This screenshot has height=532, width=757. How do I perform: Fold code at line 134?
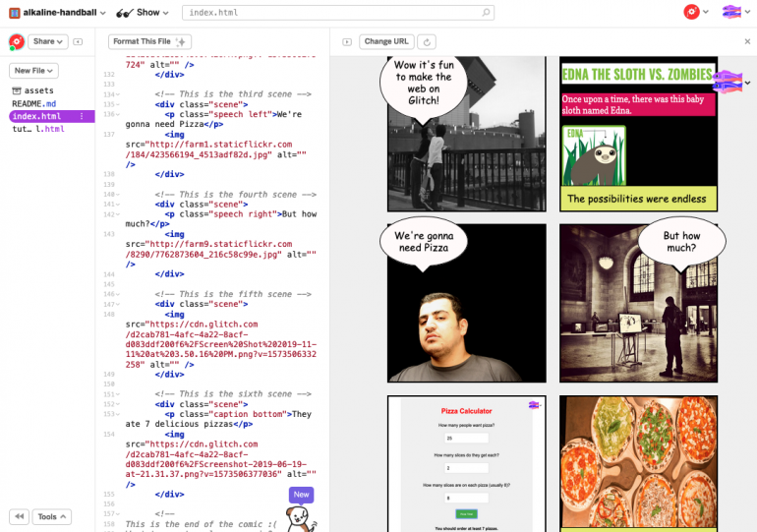pyautogui.click(x=118, y=94)
